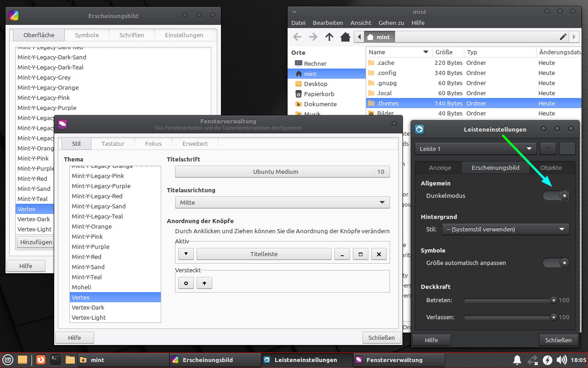Click the Leisteneinstellungen window title icon
The image size is (588, 368).
point(419,129)
